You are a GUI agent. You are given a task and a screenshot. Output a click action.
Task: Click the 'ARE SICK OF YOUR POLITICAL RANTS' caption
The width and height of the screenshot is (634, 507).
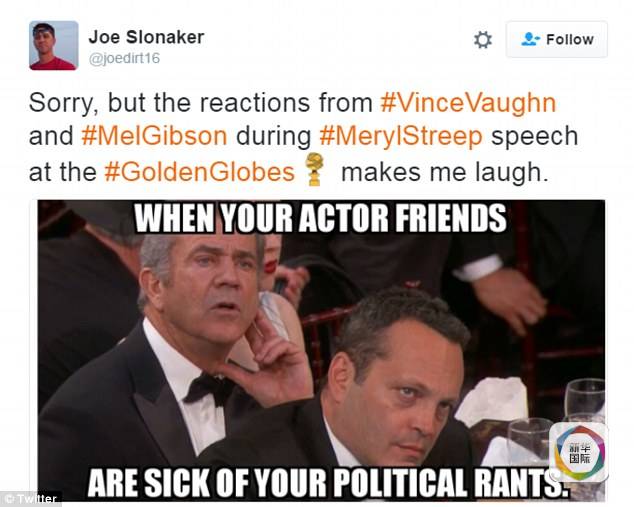pos(326,483)
